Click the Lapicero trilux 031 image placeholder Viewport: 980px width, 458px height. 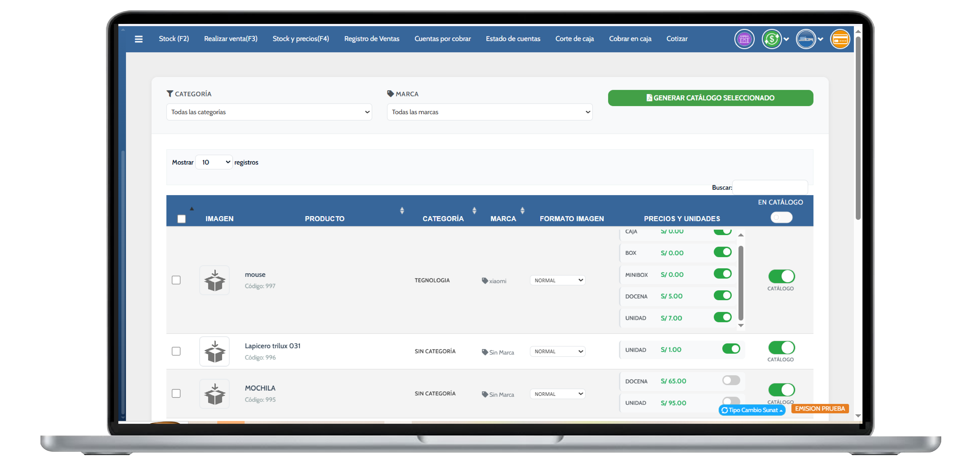pos(215,351)
